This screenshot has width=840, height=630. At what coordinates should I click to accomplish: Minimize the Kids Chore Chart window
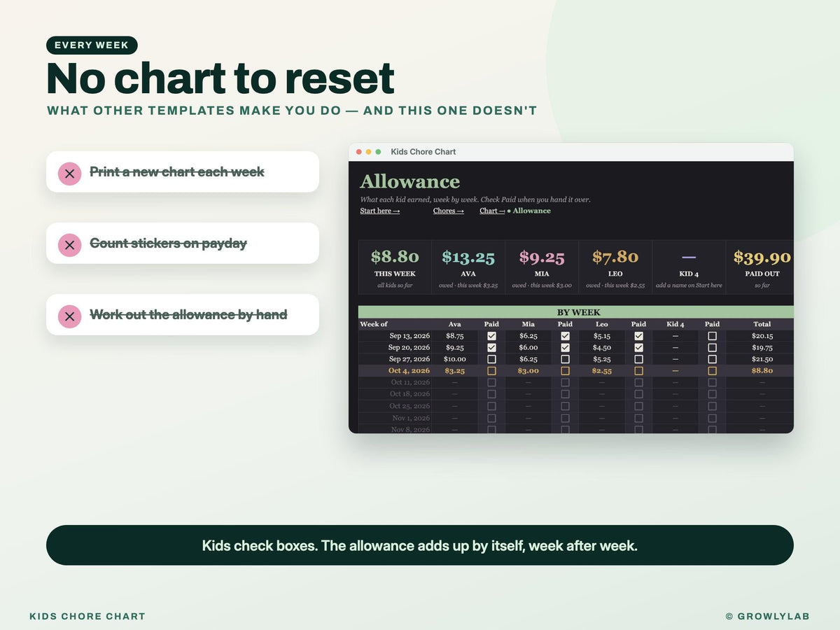click(x=369, y=152)
